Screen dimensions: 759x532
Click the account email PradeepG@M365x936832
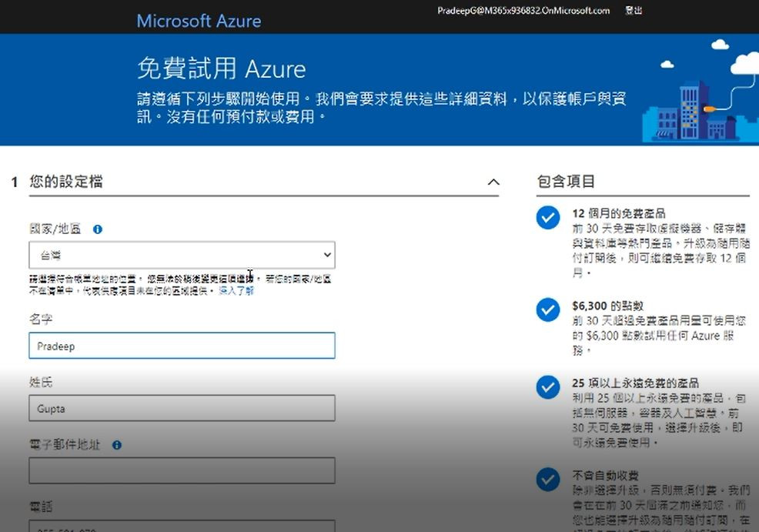[523, 11]
